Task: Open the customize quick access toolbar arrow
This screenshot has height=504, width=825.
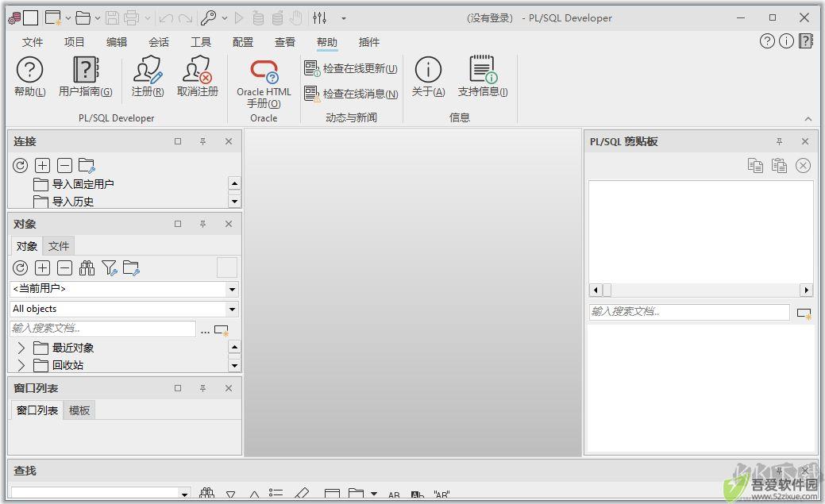Action: point(344,18)
